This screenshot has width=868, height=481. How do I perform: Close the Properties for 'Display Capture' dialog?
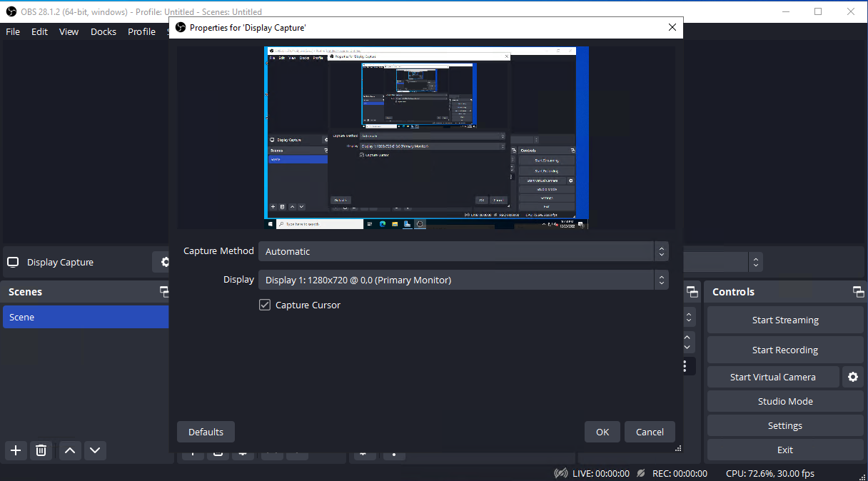coord(672,27)
